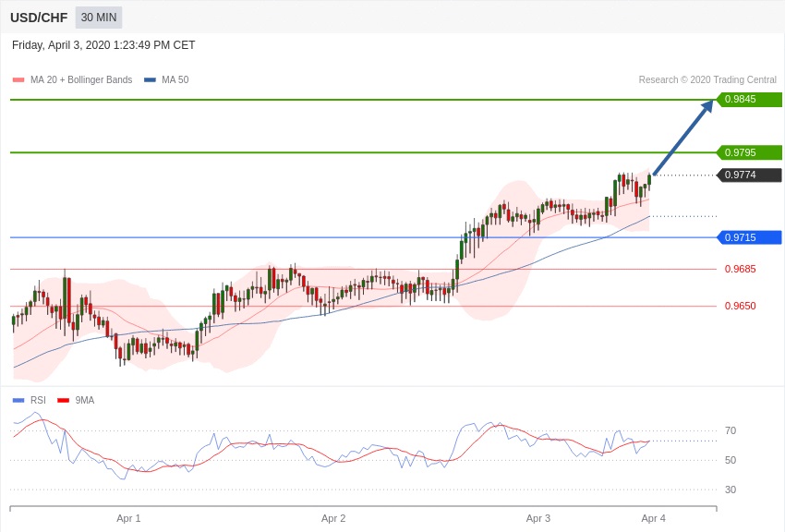This screenshot has height=532, width=785.
Task: Click the blue upward forecast arrow head
Action: point(706,106)
